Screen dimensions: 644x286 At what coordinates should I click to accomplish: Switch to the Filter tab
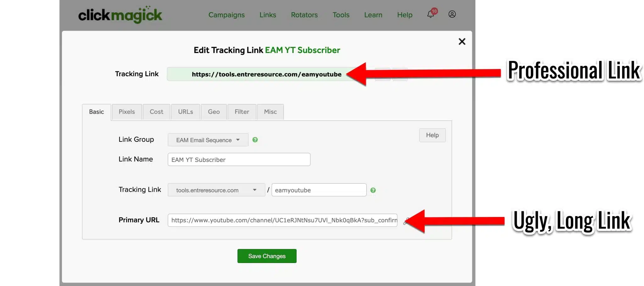point(242,112)
